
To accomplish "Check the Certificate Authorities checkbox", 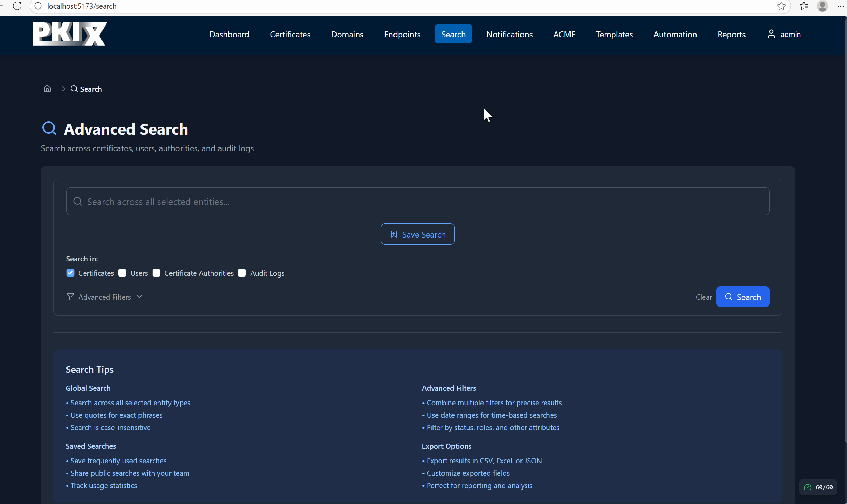I will coord(156,273).
